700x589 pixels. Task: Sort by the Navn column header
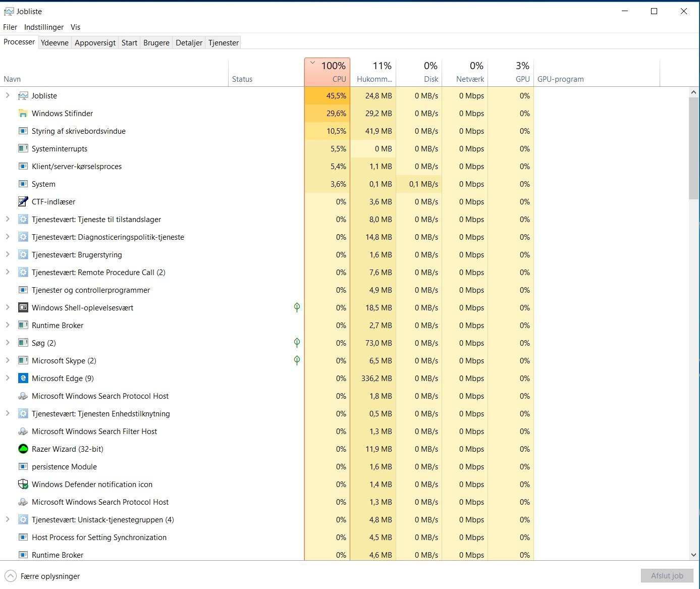114,72
